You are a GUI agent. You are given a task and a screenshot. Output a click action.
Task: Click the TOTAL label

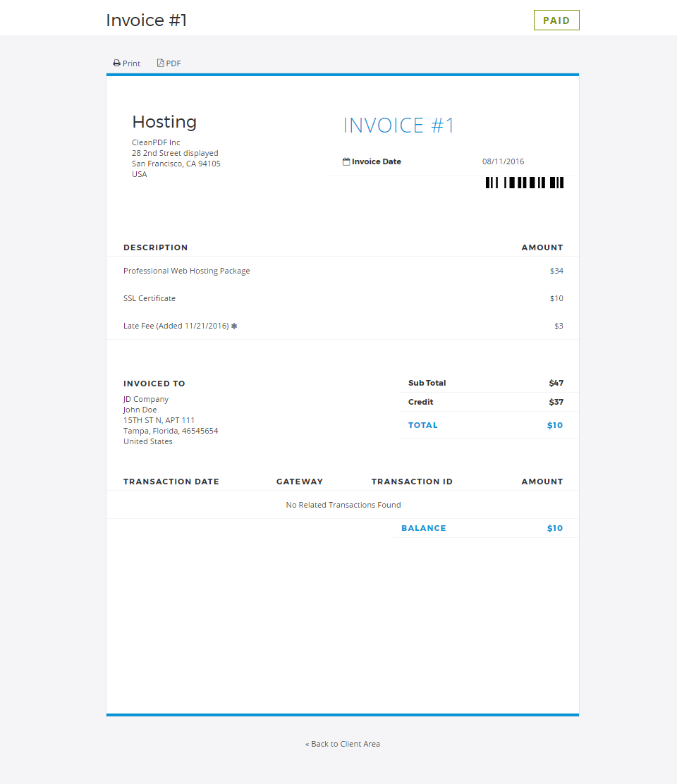click(423, 425)
